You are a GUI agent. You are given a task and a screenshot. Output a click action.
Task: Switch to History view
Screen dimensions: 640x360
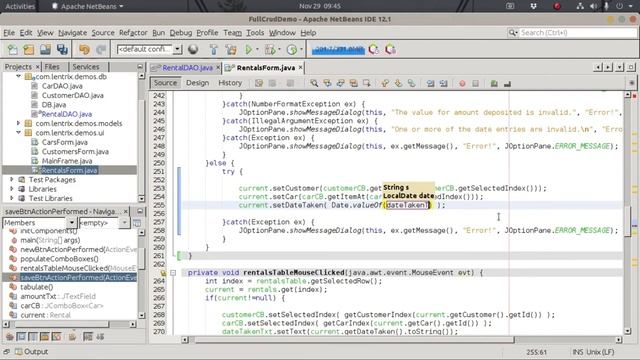click(x=230, y=83)
